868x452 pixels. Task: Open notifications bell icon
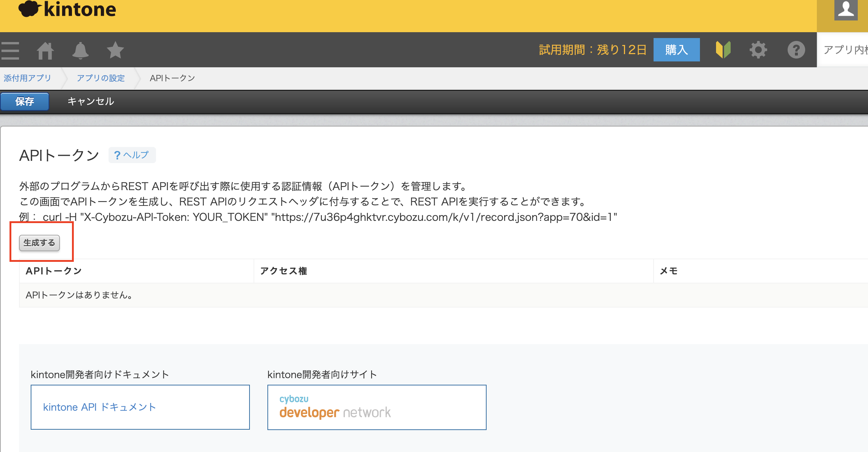pyautogui.click(x=80, y=50)
